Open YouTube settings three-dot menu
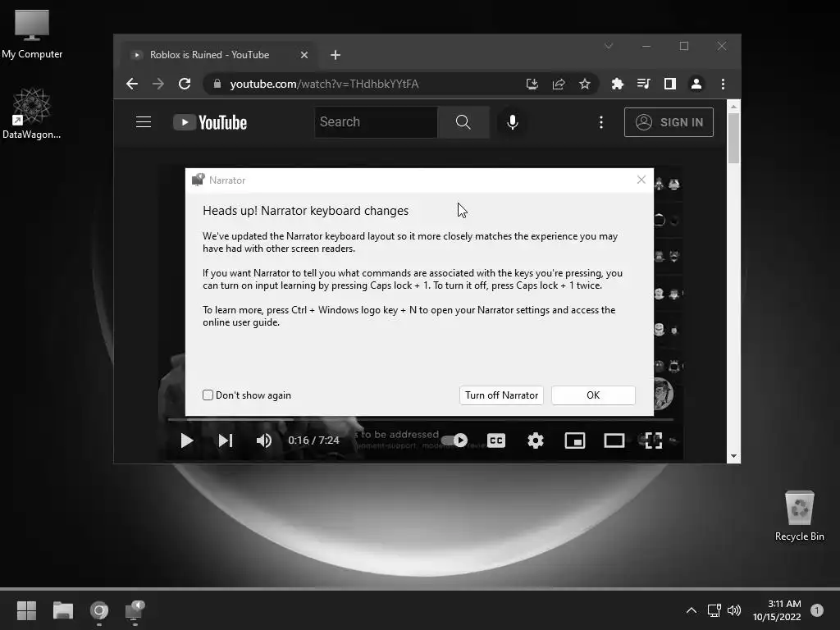 pyautogui.click(x=601, y=122)
